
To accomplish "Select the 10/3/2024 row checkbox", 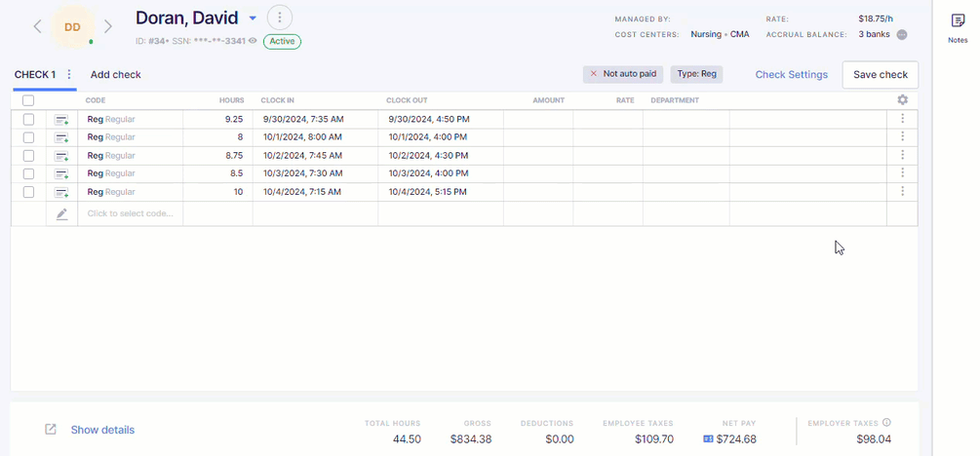I will [x=28, y=173].
